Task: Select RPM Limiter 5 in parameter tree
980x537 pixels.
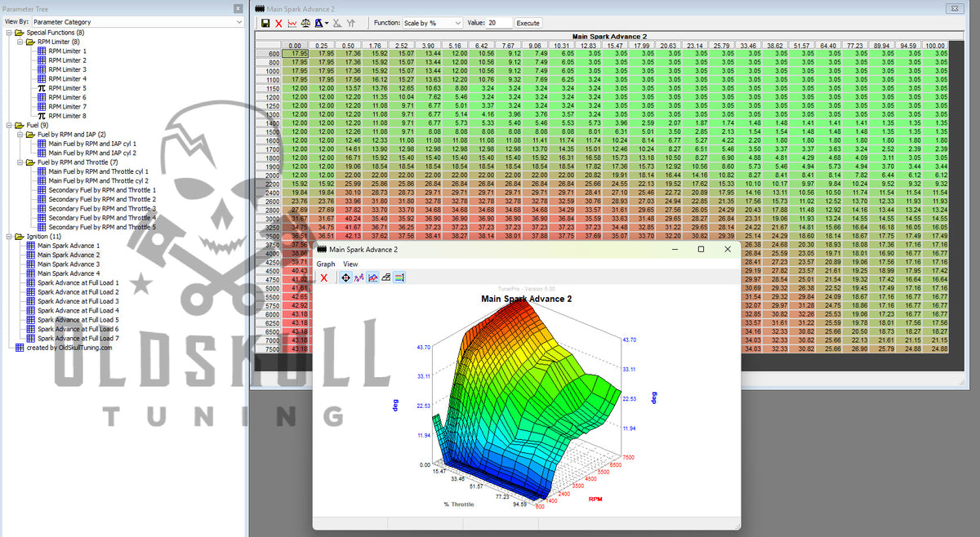Action: 66,88
